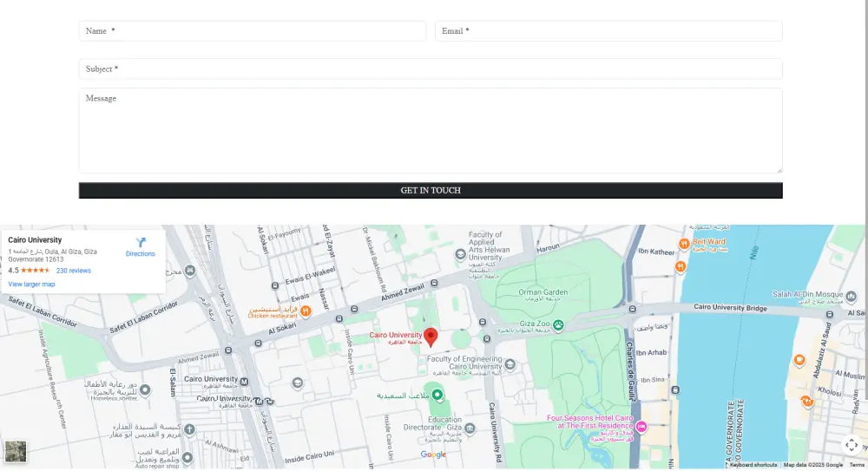Viewport: 868px width, 471px height.
Task: Click the Name input field
Action: point(253,31)
